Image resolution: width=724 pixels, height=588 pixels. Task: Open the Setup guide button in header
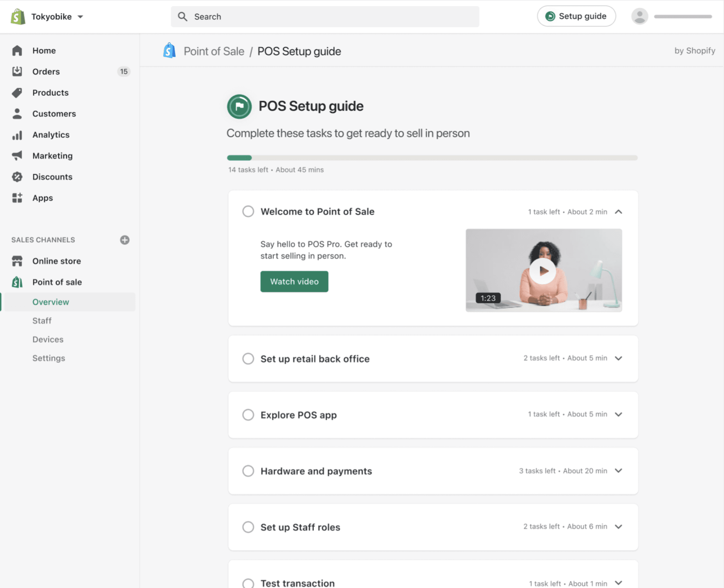[576, 16]
